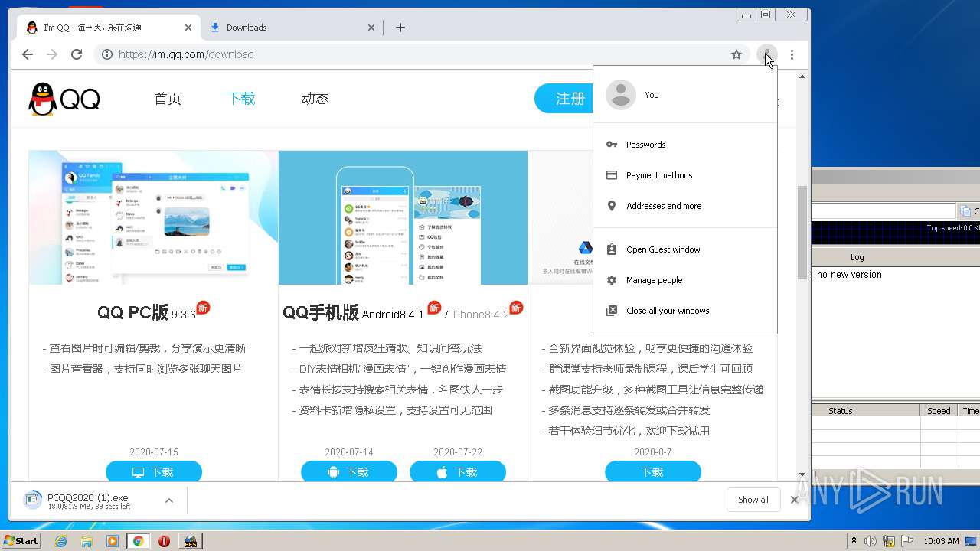
Task: Click the browser back arrow
Action: 28,54
